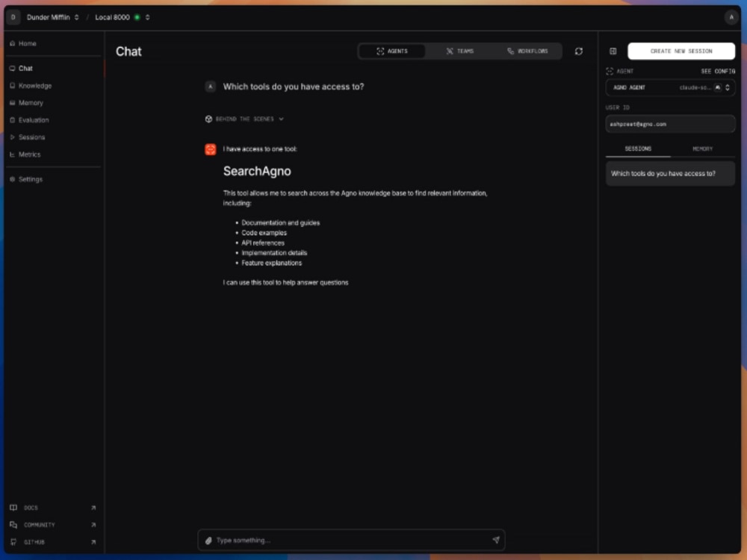Switch to the Workflows tab
Image resolution: width=747 pixels, height=560 pixels.
point(527,51)
